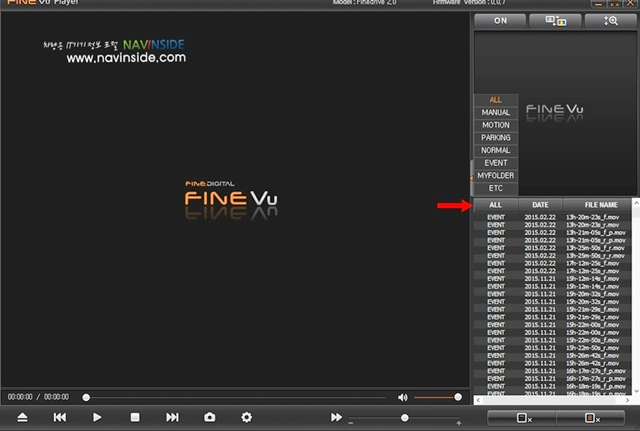The width and height of the screenshot is (640, 431).
Task: Select file 13h-20m-23s_r.mov
Action: (553, 225)
